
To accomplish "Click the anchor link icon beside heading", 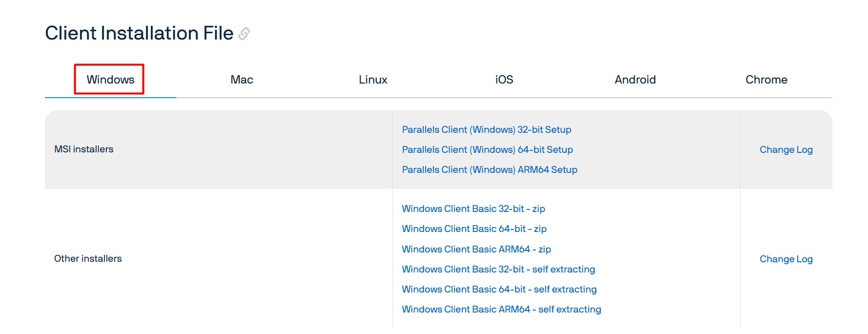I will (x=244, y=34).
